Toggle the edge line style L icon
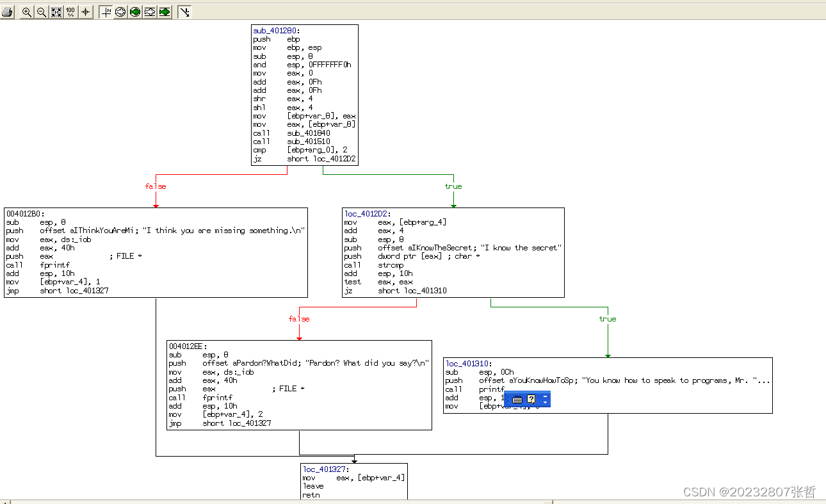Image resolution: width=826 pixels, height=504 pixels. click(184, 12)
